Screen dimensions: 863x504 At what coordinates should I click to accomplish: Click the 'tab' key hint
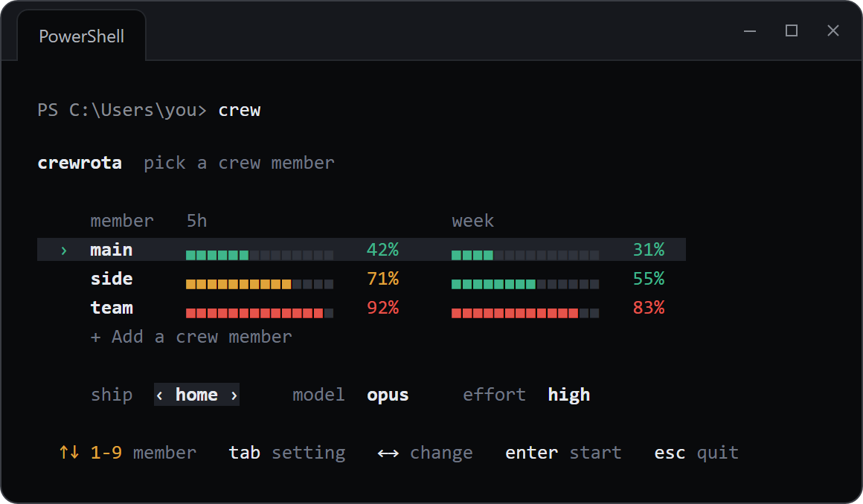[244, 452]
